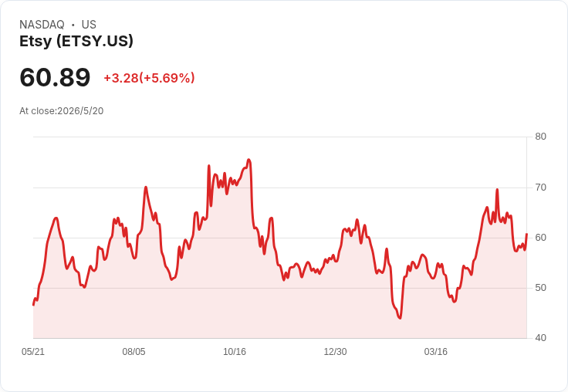Click the chart's lowest trough before 03/16
Screen dimensions: 568x392
click(400, 318)
